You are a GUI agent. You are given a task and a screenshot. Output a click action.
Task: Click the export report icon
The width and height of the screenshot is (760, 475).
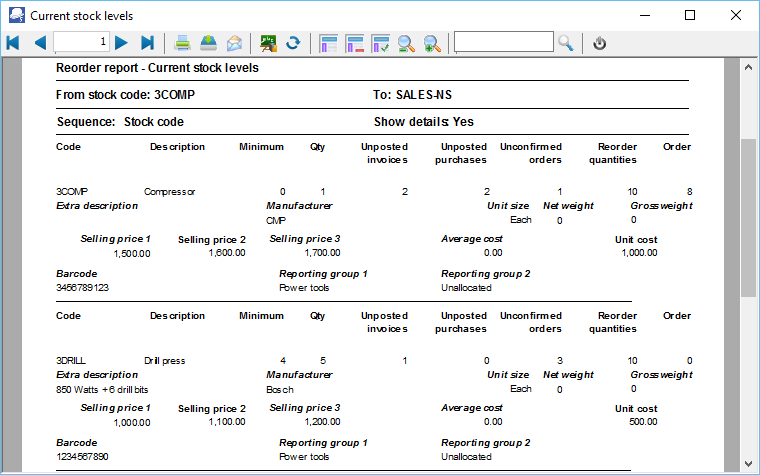click(209, 43)
